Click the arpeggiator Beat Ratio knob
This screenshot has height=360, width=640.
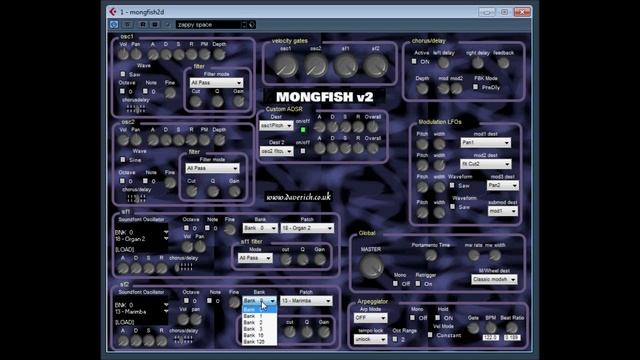click(512, 327)
